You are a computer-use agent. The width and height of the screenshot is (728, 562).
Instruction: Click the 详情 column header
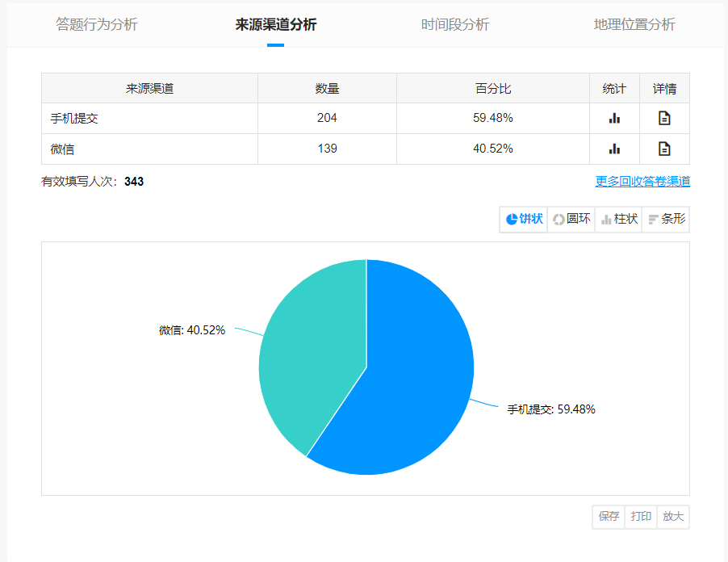point(664,88)
